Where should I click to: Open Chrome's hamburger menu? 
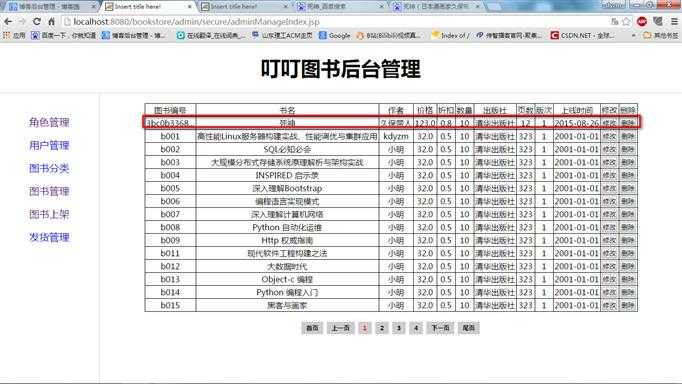point(674,21)
